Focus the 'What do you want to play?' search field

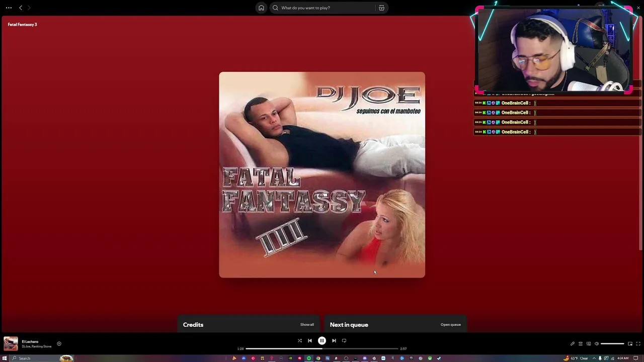point(329,8)
